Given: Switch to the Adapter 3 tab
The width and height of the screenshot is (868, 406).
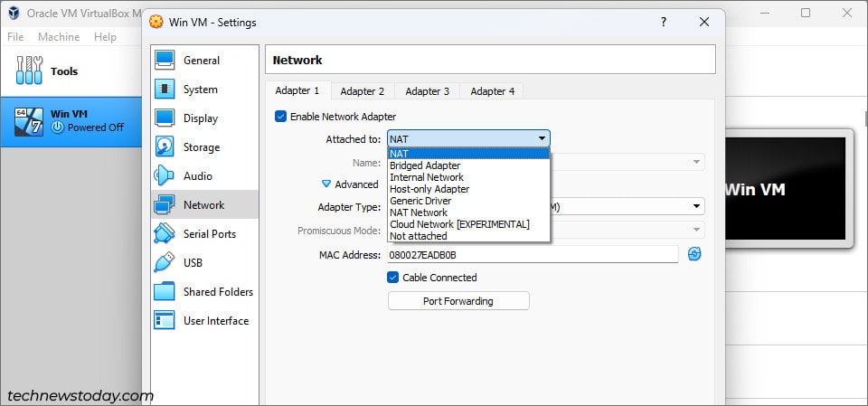Looking at the screenshot, I should tap(428, 91).
